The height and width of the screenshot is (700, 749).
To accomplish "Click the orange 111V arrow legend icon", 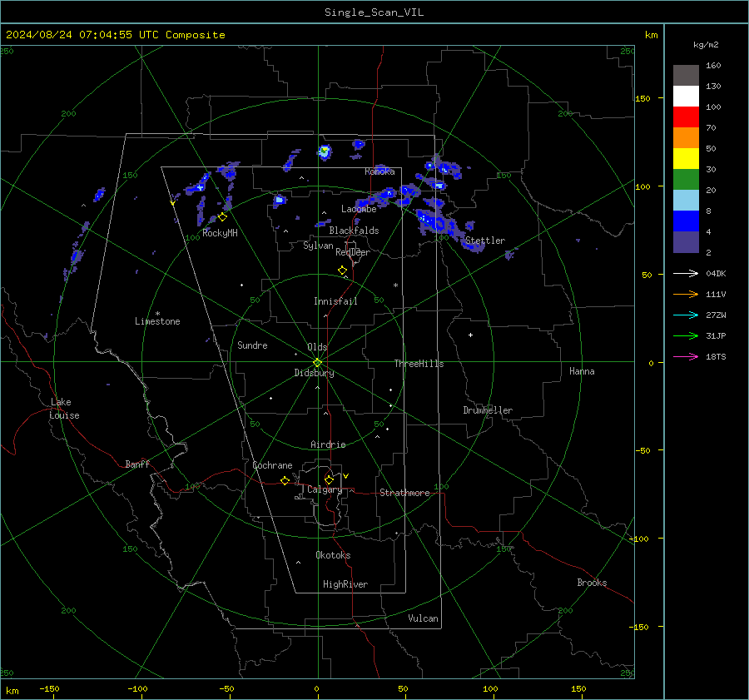I will [686, 295].
